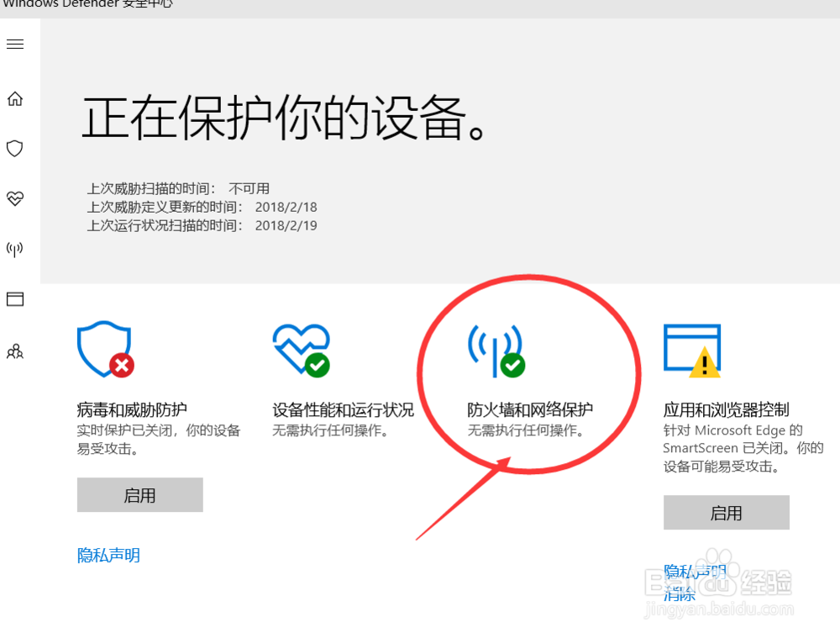Open 病毒和威胁防护 shield icon with red X
Image resolution: width=840 pixels, height=638 pixels.
[x=104, y=347]
